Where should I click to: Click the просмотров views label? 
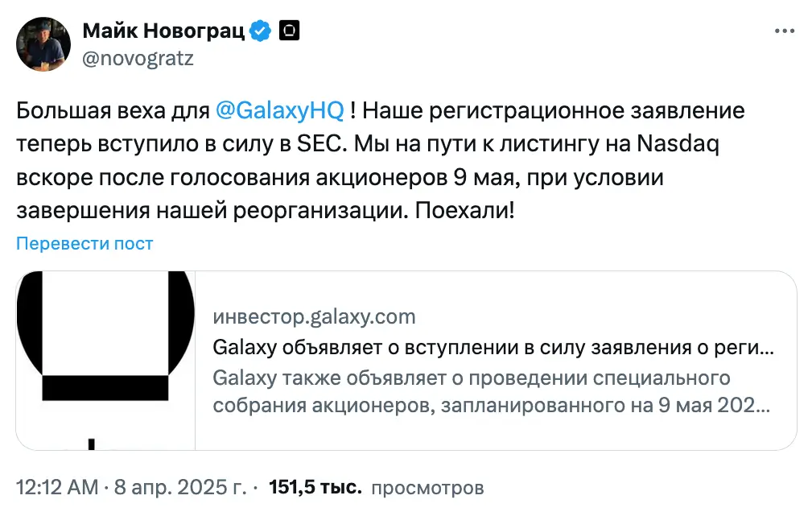[428, 487]
